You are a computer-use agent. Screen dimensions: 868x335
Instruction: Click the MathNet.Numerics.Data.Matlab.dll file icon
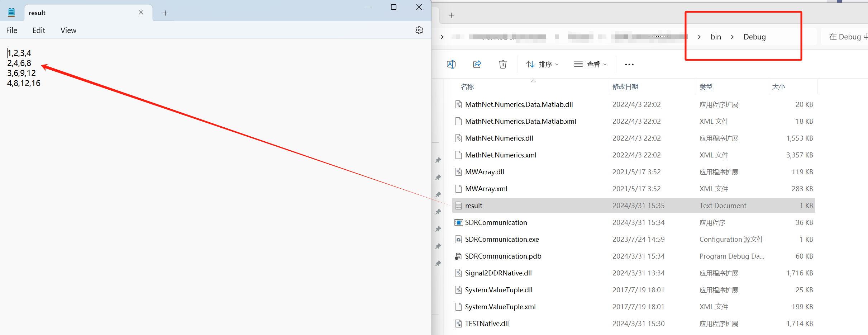(458, 104)
